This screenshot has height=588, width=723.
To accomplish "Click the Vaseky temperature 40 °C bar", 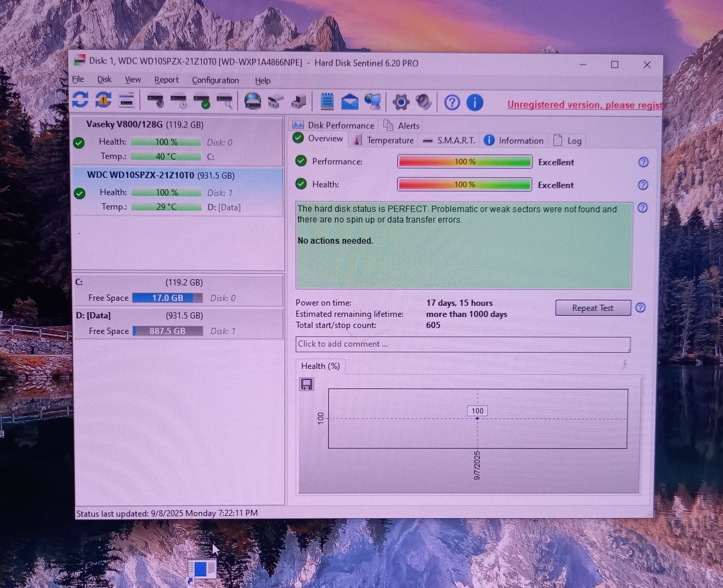I will pos(166,157).
